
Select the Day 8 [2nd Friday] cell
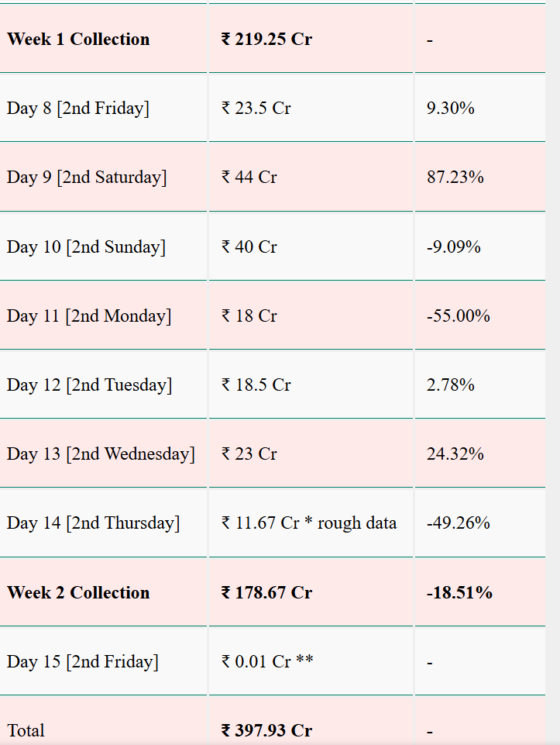coord(78,109)
